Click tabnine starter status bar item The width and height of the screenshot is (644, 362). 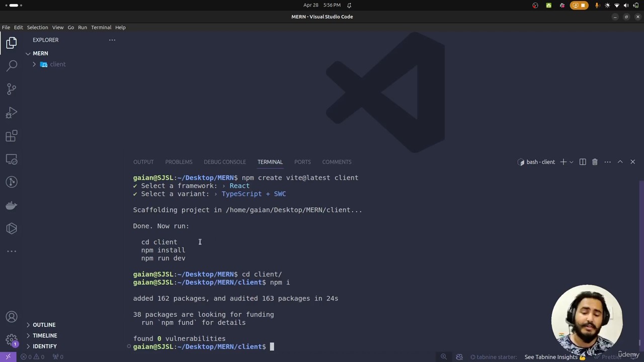(x=493, y=357)
